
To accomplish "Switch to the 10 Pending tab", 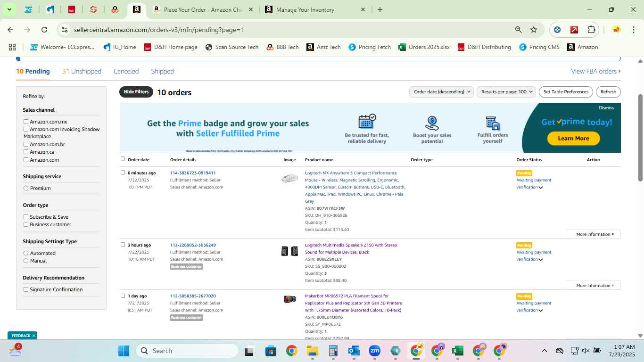I will tap(33, 71).
